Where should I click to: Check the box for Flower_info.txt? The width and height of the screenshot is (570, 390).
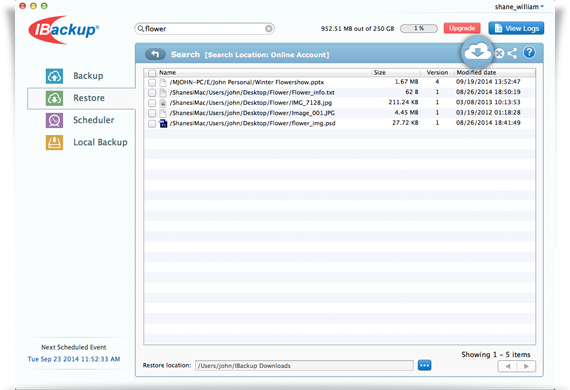coord(152,93)
